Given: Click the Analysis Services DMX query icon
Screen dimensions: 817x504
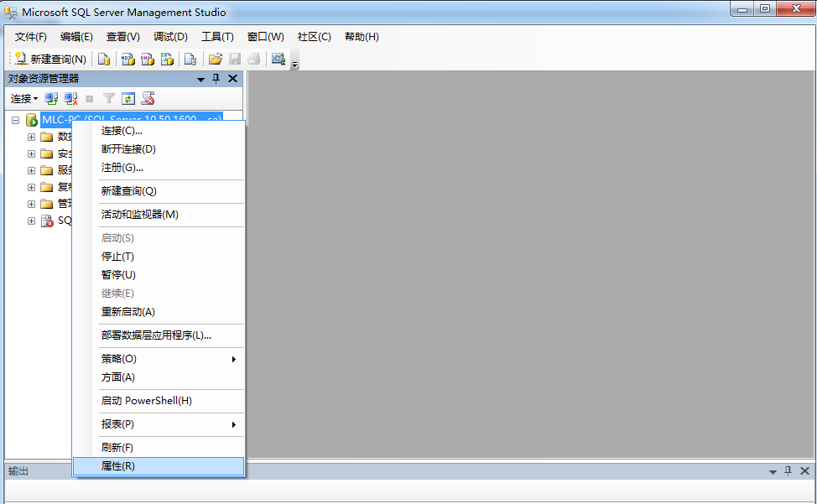Looking at the screenshot, I should click(x=148, y=59).
